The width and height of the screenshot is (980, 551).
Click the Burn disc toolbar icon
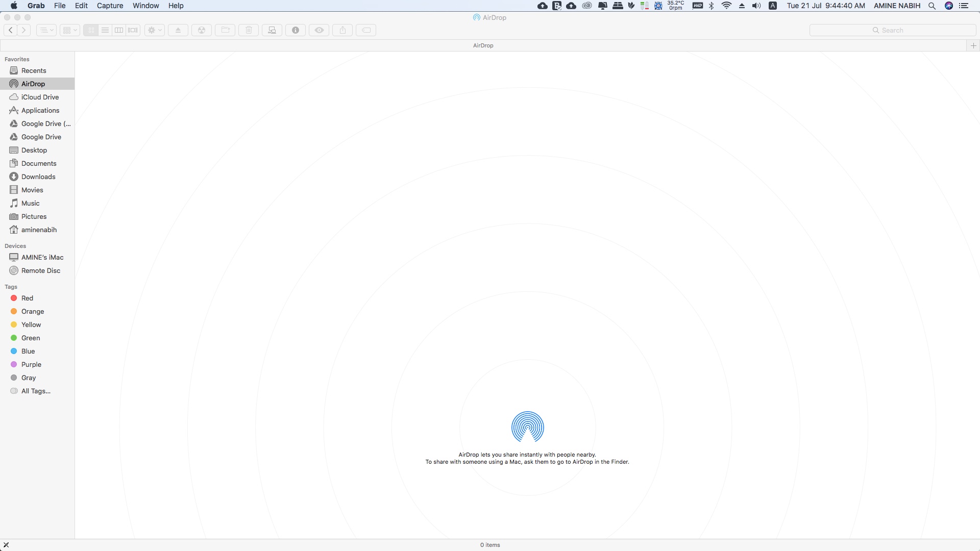click(202, 30)
